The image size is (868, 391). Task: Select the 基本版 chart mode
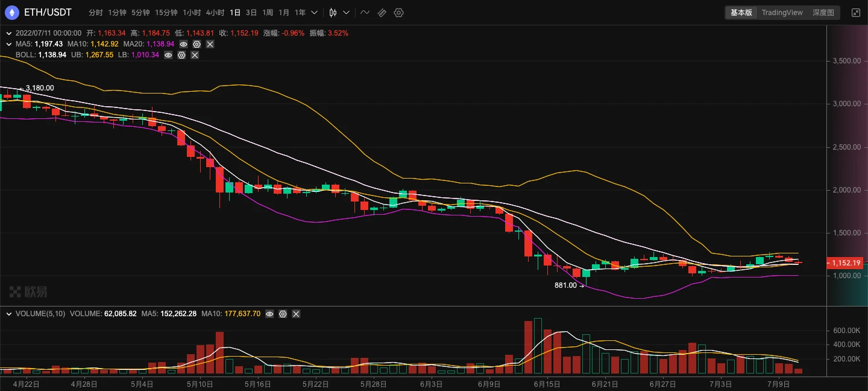tap(741, 13)
